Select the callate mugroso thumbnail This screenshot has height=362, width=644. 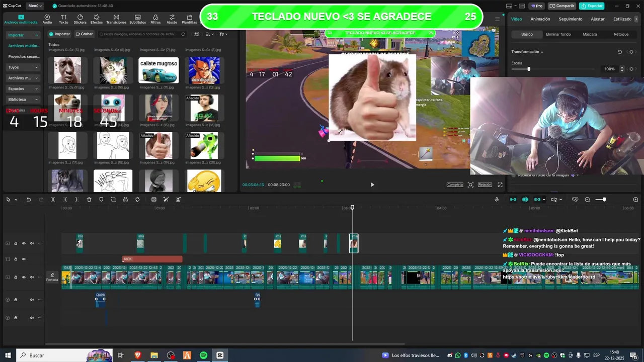pyautogui.click(x=158, y=70)
